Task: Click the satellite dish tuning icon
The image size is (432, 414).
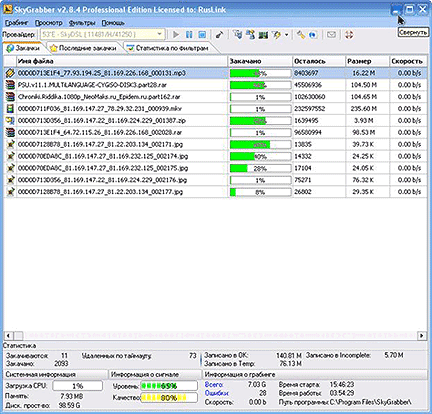Action: pos(219,35)
